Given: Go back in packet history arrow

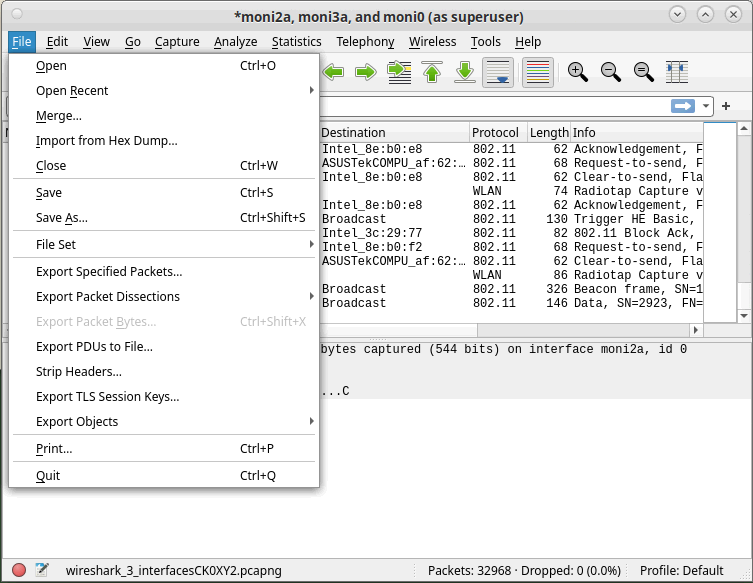Looking at the screenshot, I should coord(333,73).
